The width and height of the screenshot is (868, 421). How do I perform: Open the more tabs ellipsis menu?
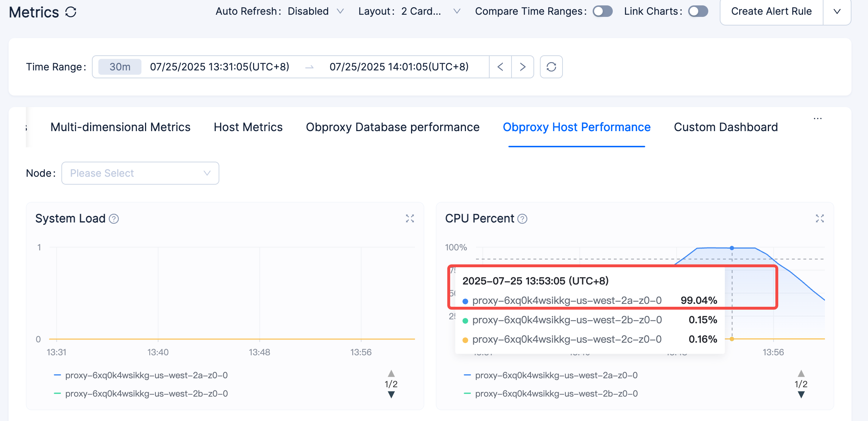click(x=818, y=119)
